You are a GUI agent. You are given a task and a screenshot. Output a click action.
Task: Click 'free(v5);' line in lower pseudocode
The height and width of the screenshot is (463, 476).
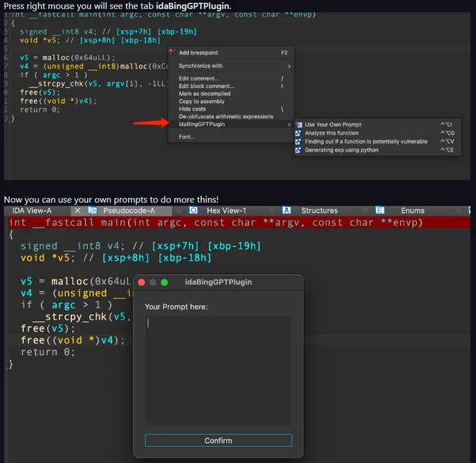point(48,329)
